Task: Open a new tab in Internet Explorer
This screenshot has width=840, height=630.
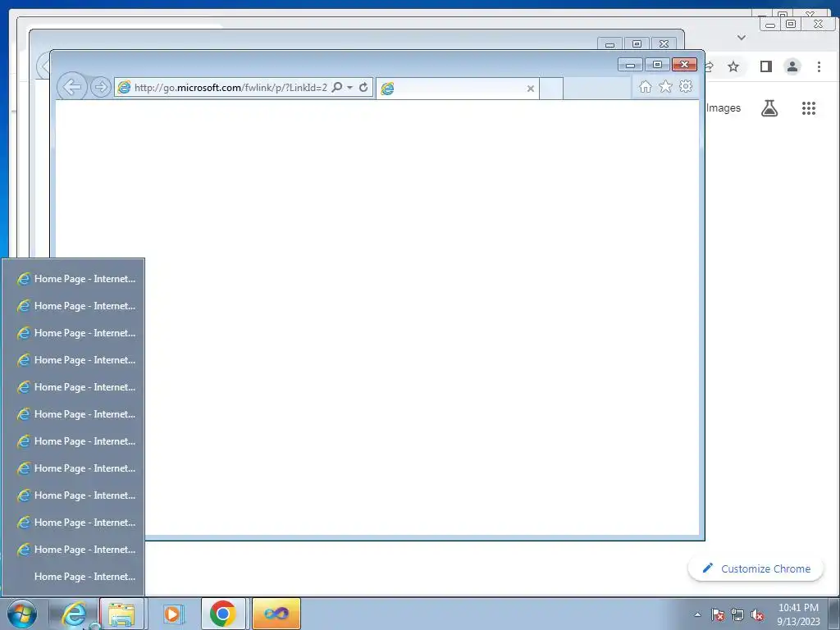Action: [550, 89]
